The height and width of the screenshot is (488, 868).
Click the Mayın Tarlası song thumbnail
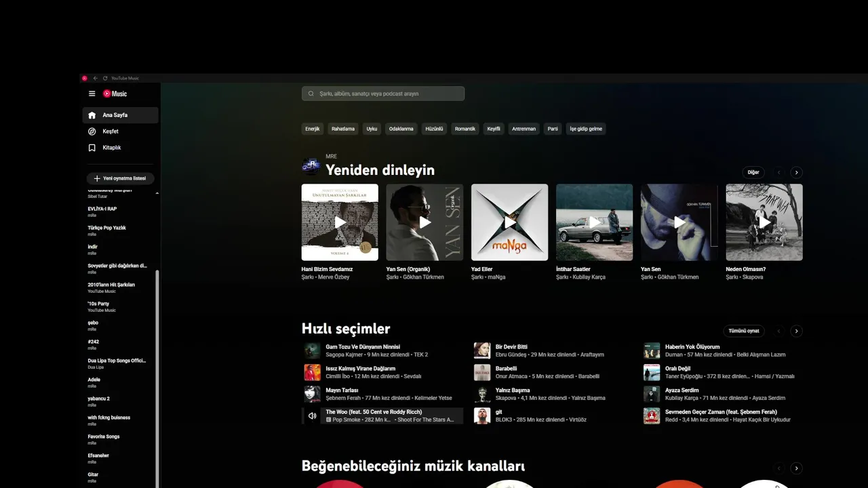(x=312, y=394)
